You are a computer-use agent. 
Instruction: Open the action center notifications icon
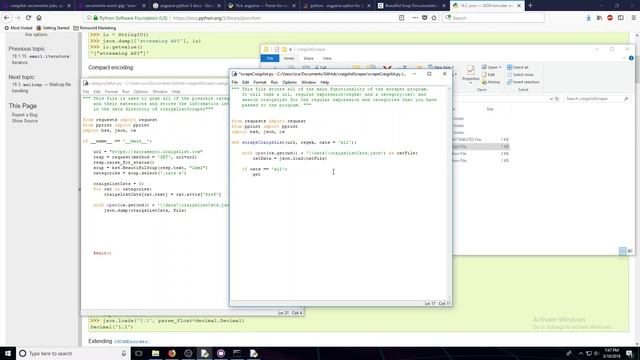pyautogui.click(x=629, y=353)
